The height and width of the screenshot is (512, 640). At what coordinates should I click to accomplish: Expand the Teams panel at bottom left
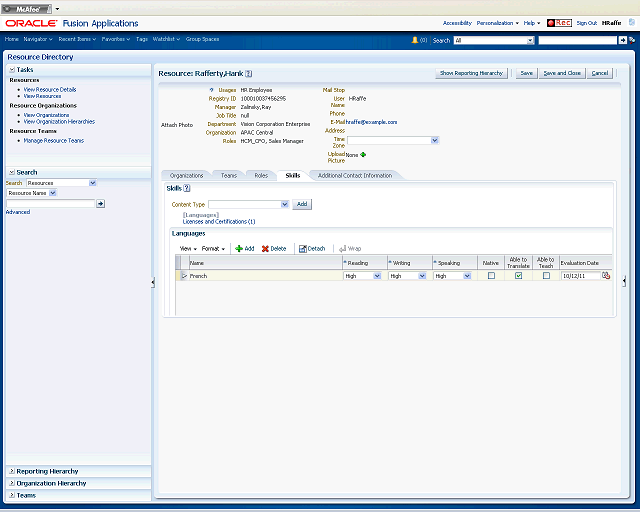point(12,495)
